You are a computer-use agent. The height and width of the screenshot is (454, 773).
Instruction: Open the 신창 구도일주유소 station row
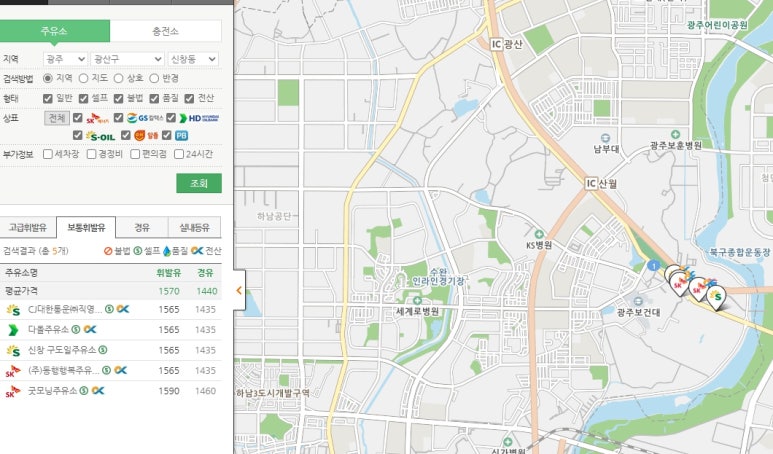coord(110,350)
